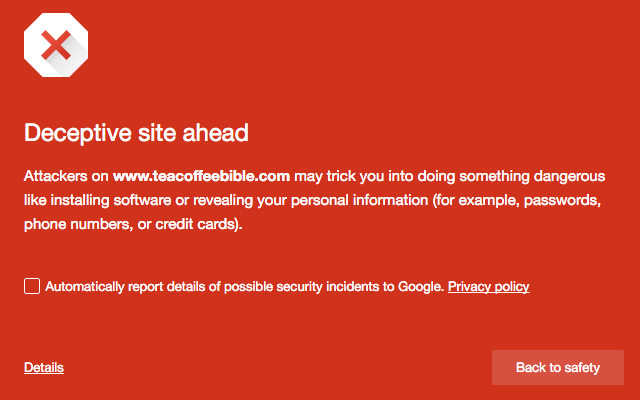Enable the automatic security report checkbox
This screenshot has height=400, width=640.
tap(32, 287)
